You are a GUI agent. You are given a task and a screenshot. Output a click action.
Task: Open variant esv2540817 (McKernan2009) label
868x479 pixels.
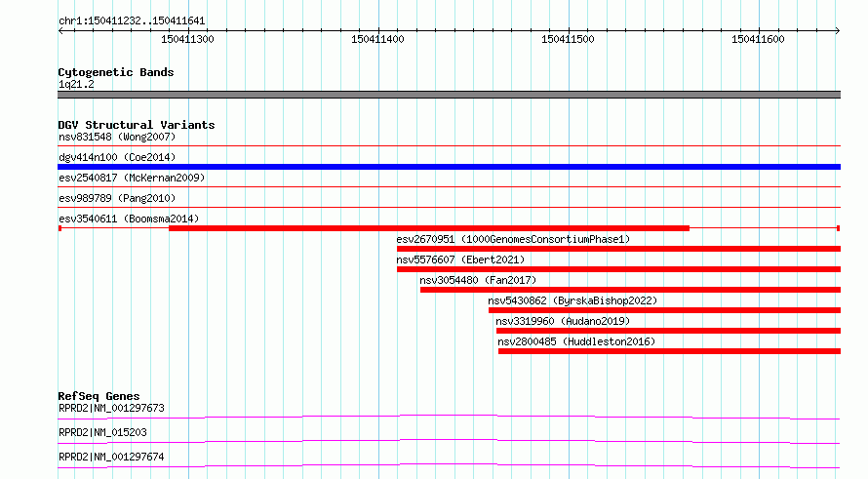click(x=132, y=178)
